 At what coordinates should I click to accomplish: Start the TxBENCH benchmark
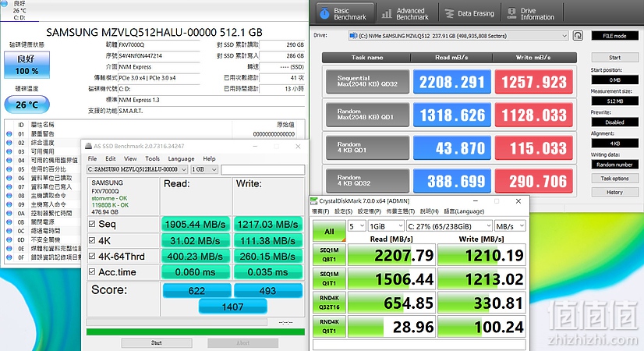tap(614, 58)
